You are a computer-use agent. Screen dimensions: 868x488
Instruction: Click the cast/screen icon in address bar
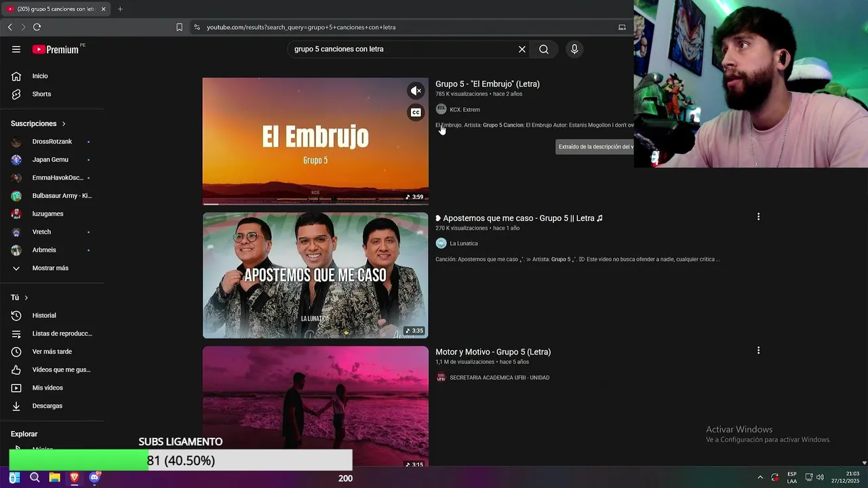coord(622,27)
